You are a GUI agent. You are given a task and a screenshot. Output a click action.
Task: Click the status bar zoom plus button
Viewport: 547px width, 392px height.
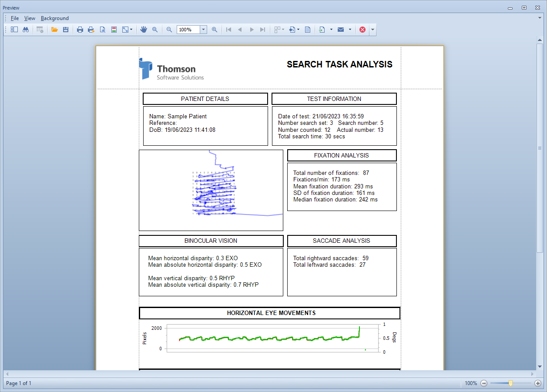pos(538,383)
